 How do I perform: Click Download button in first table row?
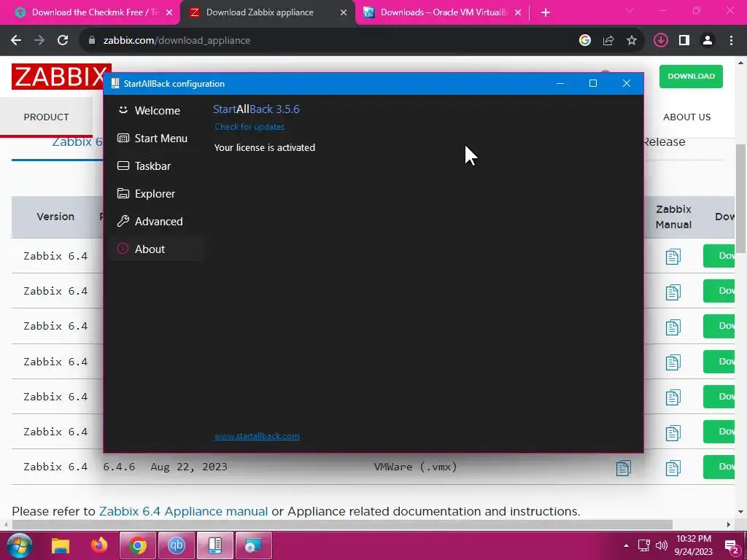click(x=719, y=256)
